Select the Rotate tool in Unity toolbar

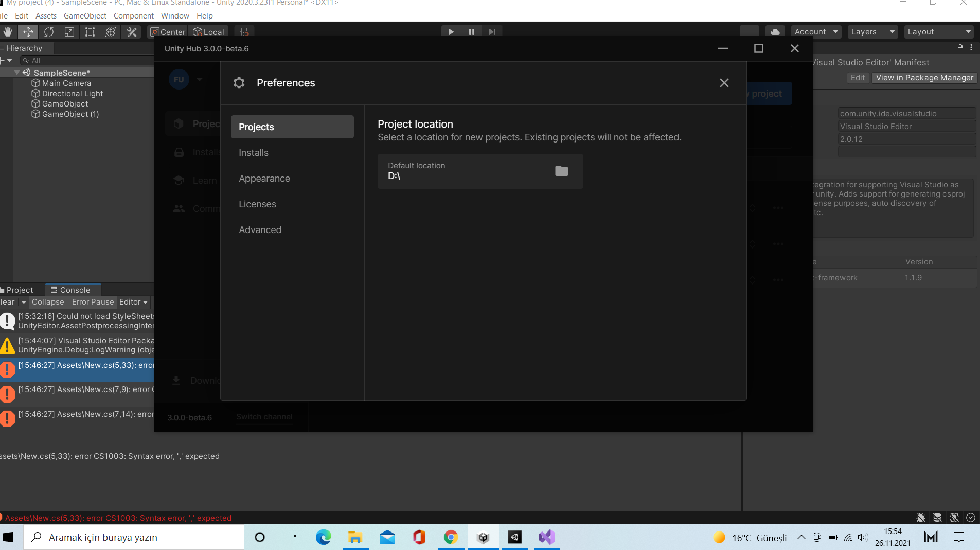(49, 32)
